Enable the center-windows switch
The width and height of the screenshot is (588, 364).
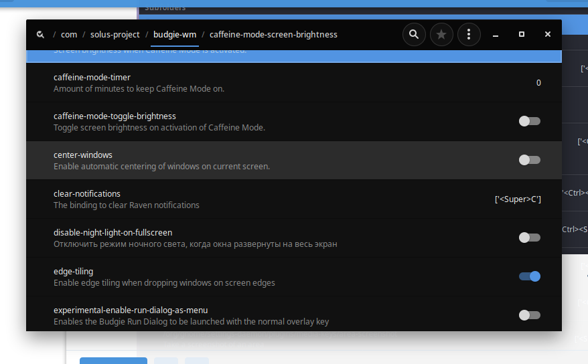[529, 160]
